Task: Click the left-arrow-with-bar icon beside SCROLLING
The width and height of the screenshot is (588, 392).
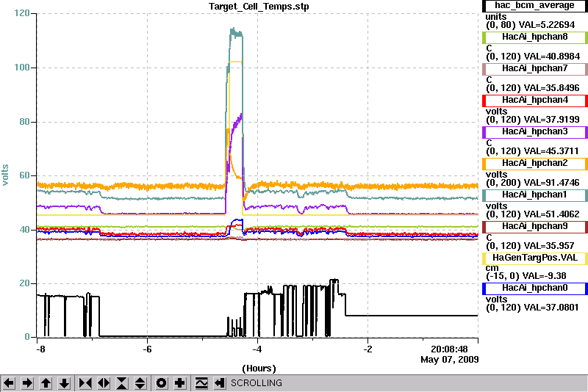Action: (x=219, y=383)
